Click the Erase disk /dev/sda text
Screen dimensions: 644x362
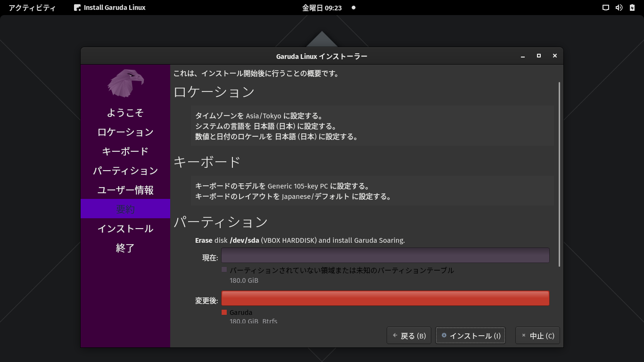coord(300,240)
